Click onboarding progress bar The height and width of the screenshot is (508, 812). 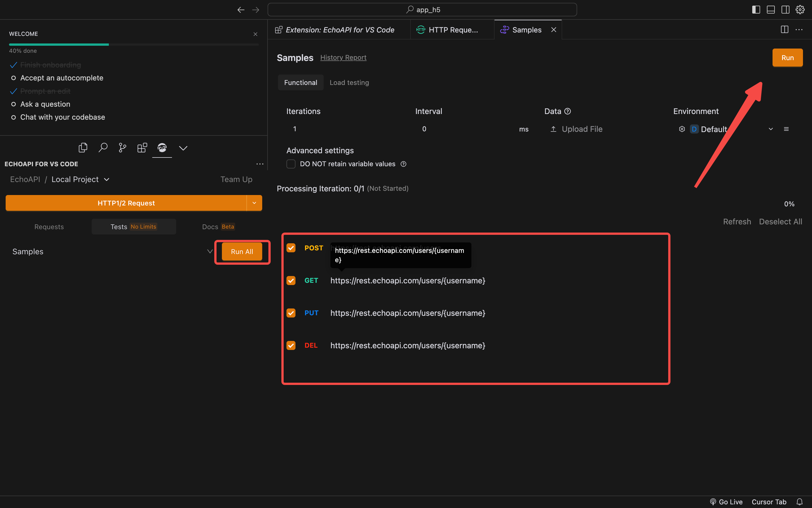[x=134, y=44]
